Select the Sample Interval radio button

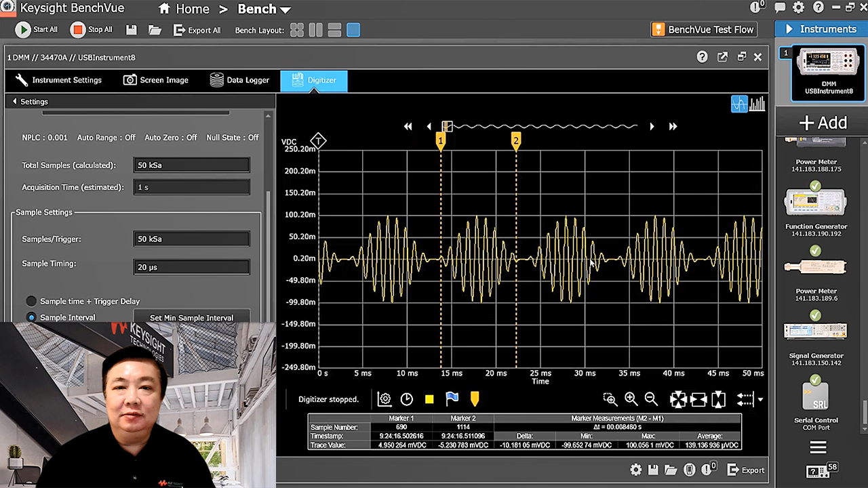31,317
